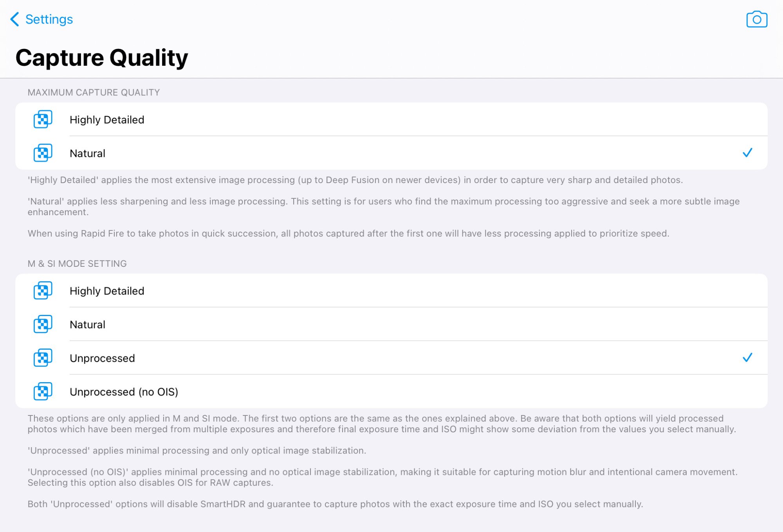Choose Natural in M & SI mode setting

391,324
